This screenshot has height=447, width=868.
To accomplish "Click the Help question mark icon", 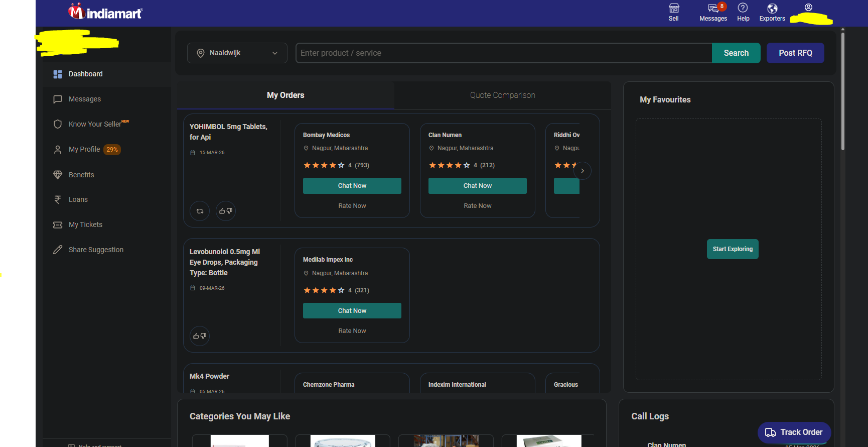I will click(743, 8).
